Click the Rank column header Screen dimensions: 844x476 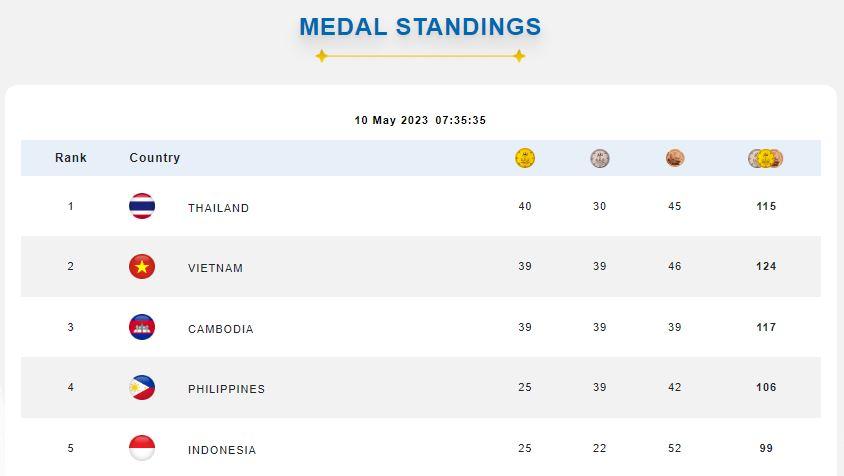tap(71, 158)
